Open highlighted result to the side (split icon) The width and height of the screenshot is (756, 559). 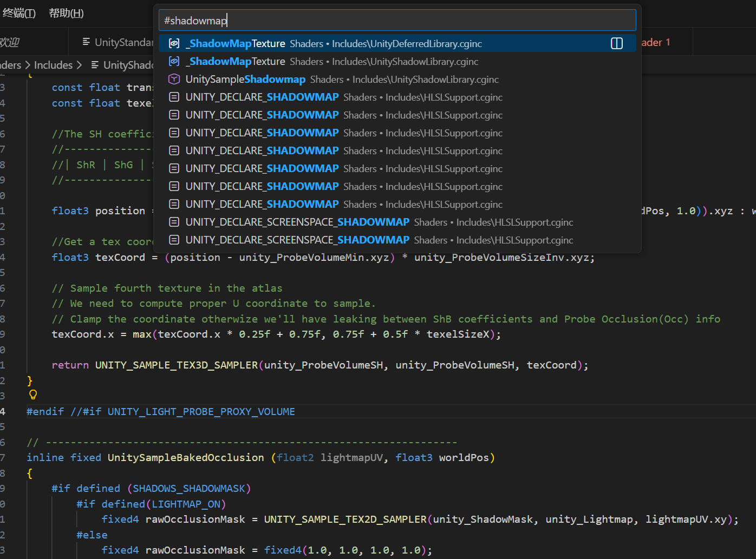[617, 43]
